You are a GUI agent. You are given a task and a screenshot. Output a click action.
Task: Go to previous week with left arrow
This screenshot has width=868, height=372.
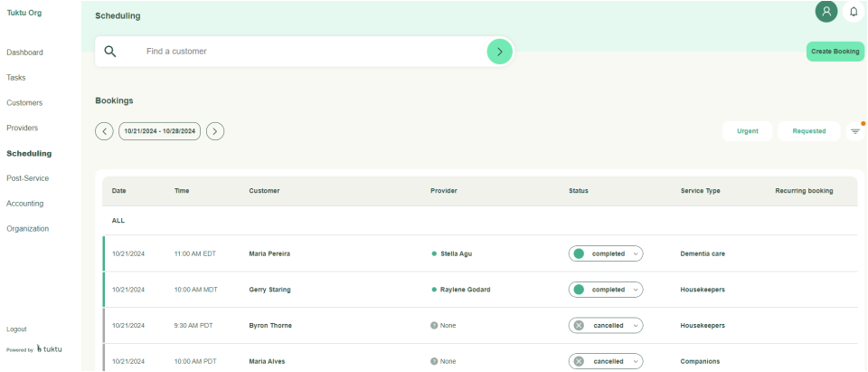(105, 131)
